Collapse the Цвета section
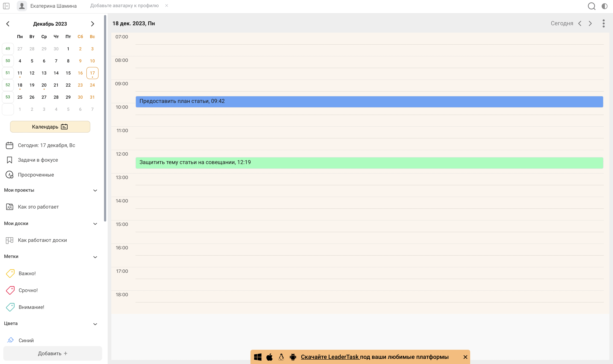613x364 pixels. tap(95, 324)
